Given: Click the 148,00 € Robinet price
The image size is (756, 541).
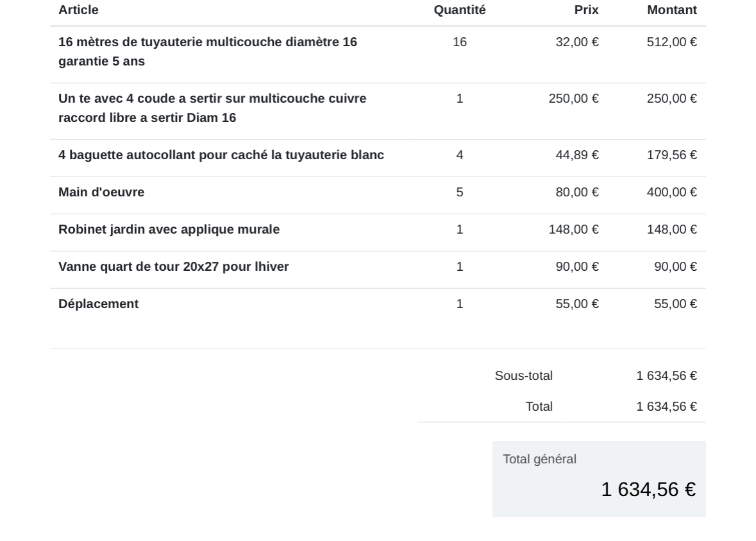Looking at the screenshot, I should [574, 229].
